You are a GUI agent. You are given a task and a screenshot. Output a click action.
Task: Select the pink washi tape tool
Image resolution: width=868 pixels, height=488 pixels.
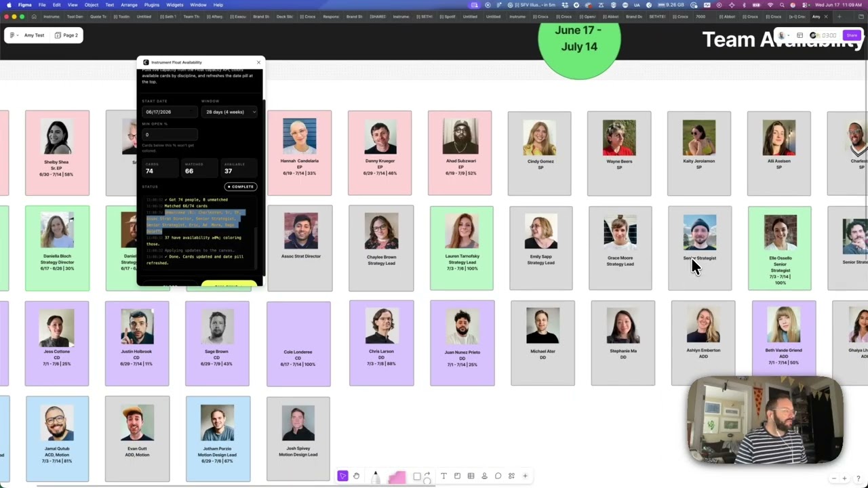[x=397, y=478]
